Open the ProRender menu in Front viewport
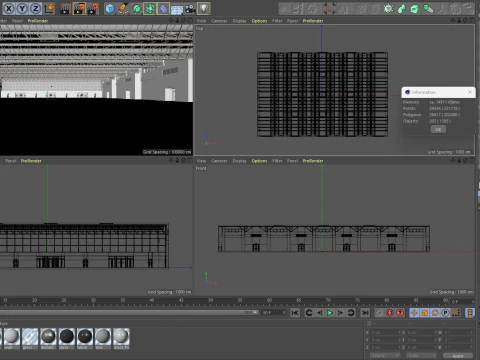This screenshot has height=360, width=480. 313,161
